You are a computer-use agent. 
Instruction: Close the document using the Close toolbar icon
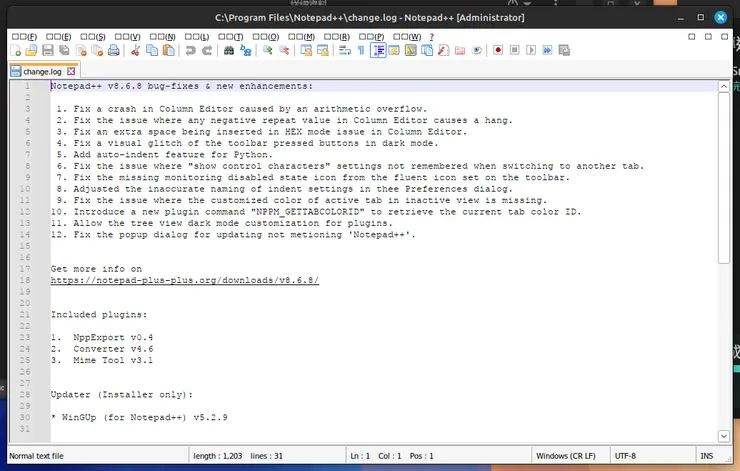coord(81,50)
